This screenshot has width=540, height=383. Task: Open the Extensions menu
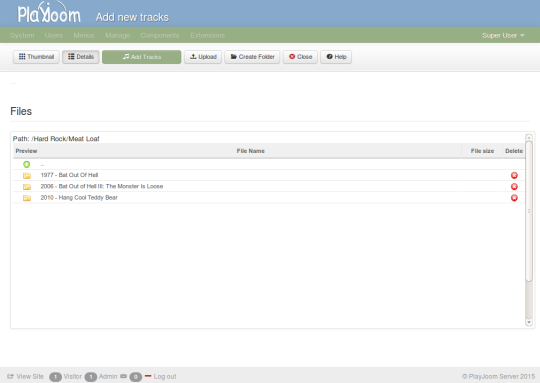pos(207,35)
